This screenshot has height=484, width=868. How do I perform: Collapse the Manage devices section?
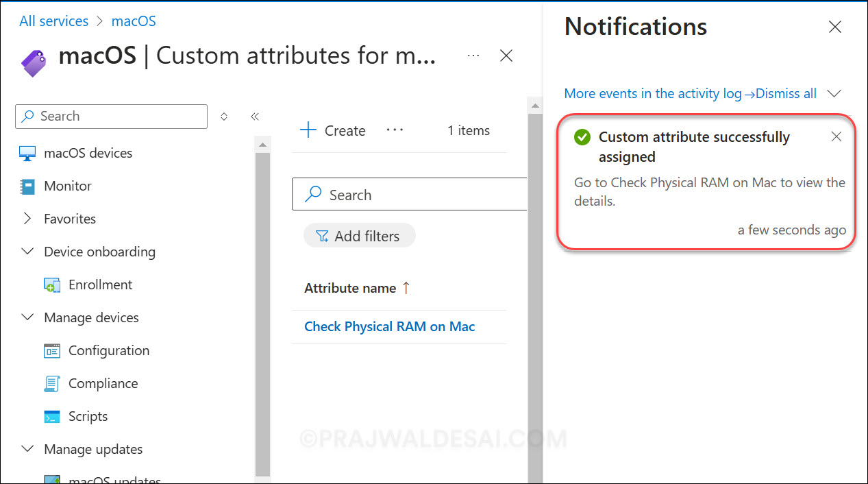pyautogui.click(x=27, y=317)
